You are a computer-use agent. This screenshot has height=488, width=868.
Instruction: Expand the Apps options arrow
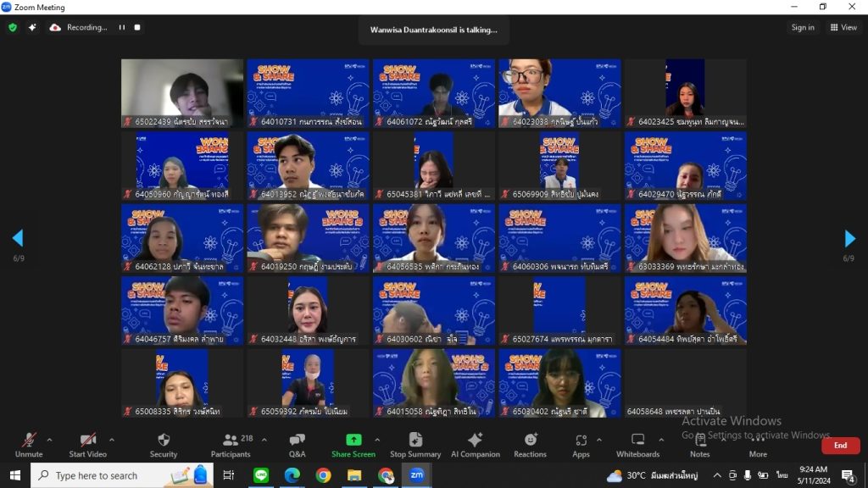(599, 441)
